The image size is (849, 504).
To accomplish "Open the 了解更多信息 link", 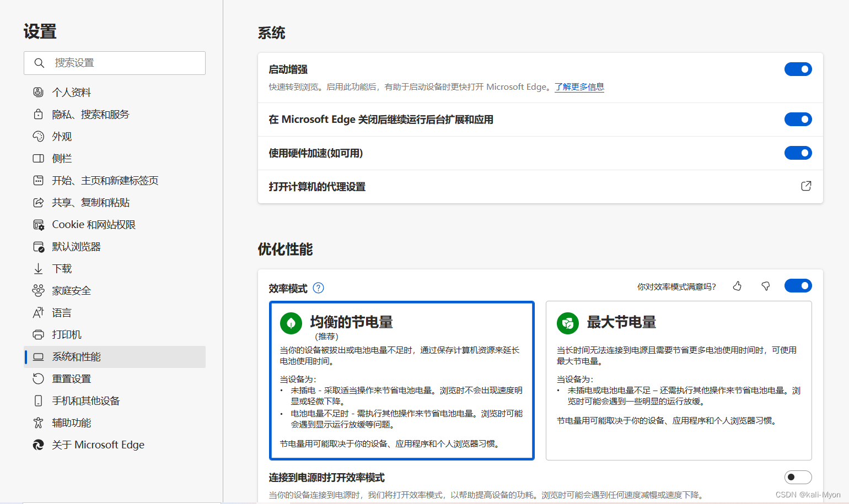I will pyautogui.click(x=579, y=86).
